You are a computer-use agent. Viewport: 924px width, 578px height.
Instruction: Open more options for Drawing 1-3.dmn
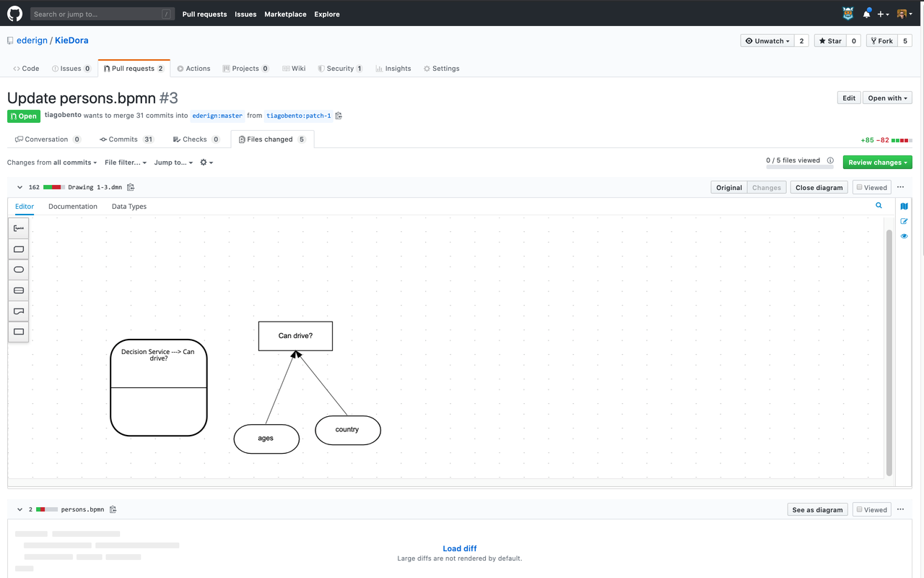900,187
